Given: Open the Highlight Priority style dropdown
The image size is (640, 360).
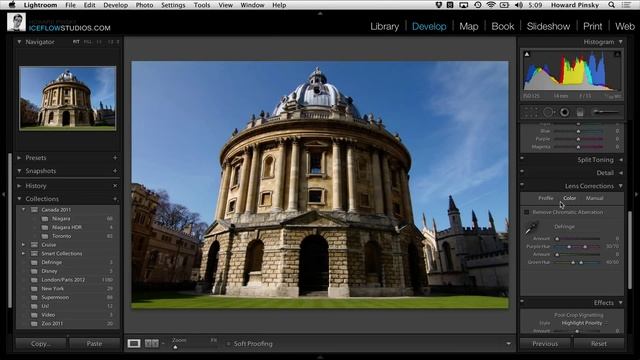Looking at the screenshot, I should coord(584,323).
